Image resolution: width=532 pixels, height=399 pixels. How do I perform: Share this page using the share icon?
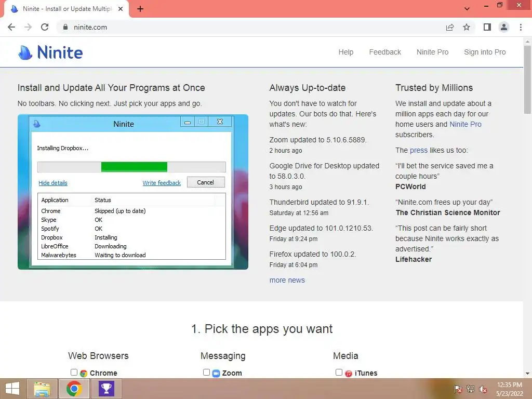450,27
